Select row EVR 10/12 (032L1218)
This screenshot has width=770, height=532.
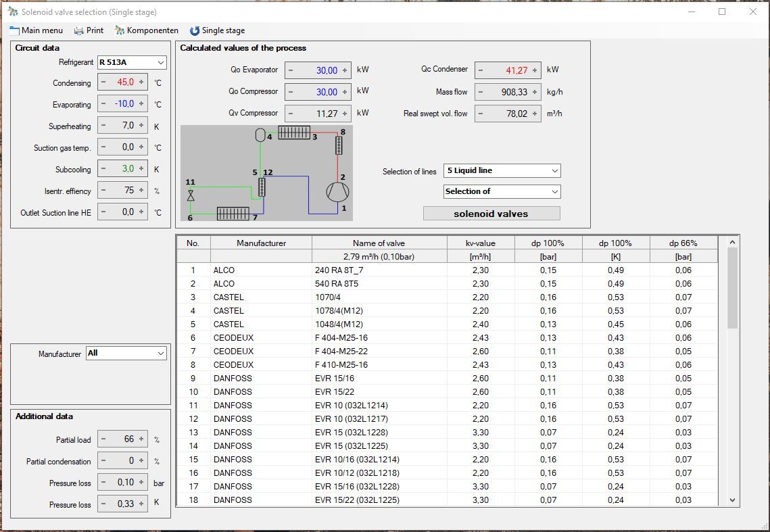pyautogui.click(x=447, y=473)
